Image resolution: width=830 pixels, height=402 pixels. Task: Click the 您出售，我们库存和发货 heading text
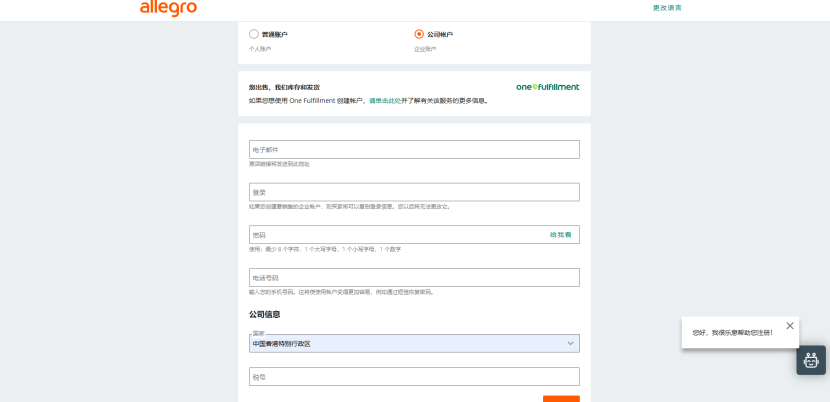tap(284, 87)
